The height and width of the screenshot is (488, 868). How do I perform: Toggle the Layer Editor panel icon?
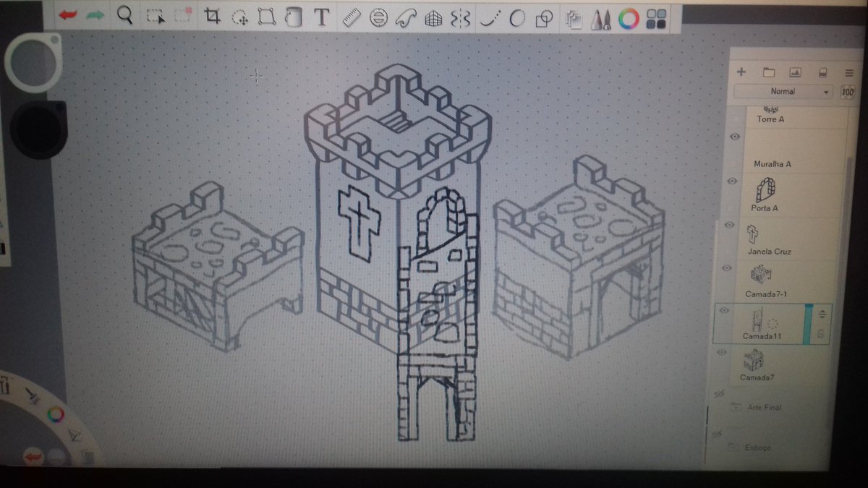pyautogui.click(x=574, y=20)
